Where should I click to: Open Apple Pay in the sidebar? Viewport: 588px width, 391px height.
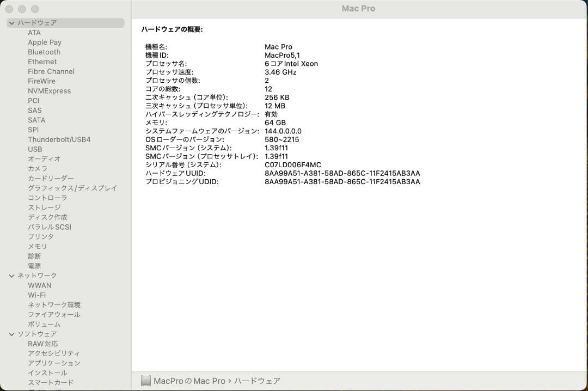pyautogui.click(x=45, y=42)
